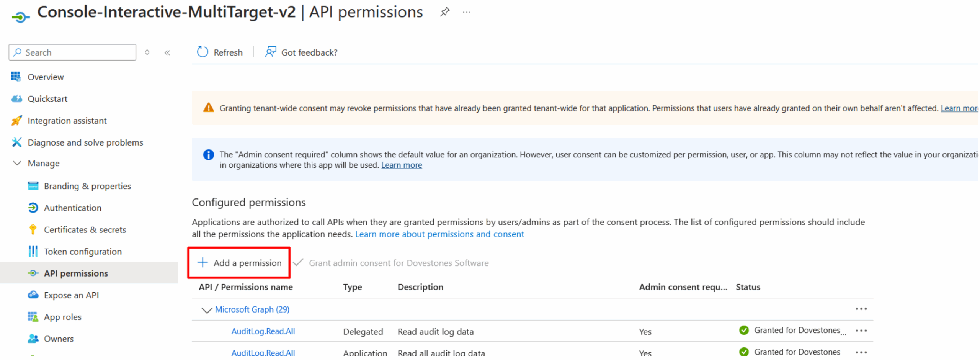Open the ellipsis menu beside page title
Viewport: 980px width, 360px height.
[466, 12]
